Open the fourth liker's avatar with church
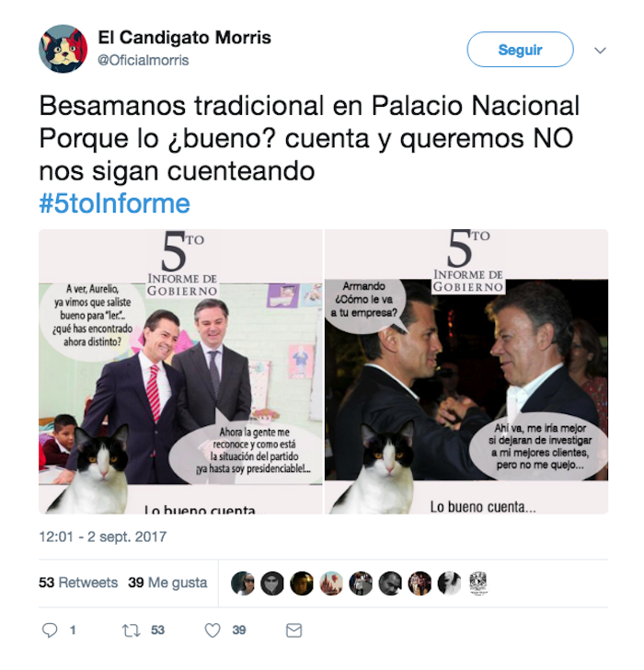The width and height of the screenshot is (644, 670). coord(331,583)
